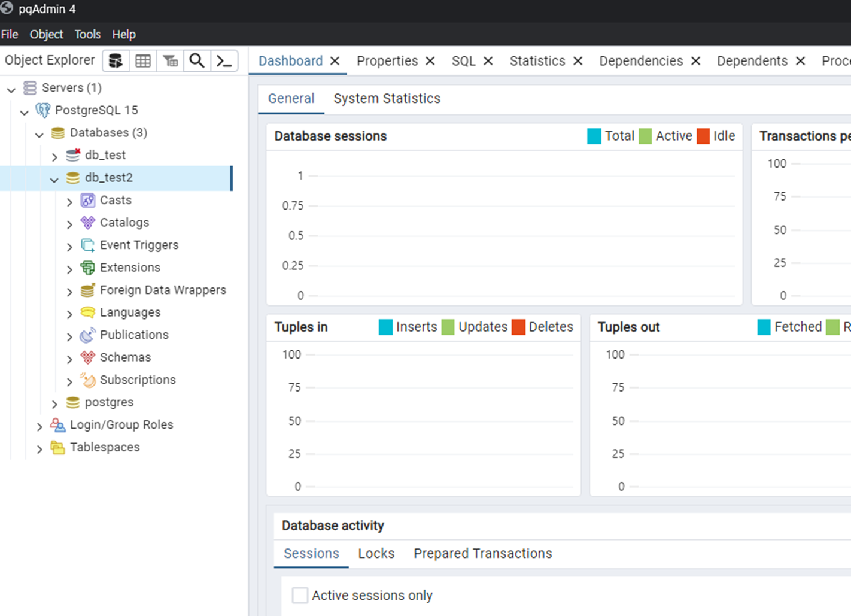Screen dimensions: 851x616
Task: Click the View Data table icon
Action: tap(143, 60)
